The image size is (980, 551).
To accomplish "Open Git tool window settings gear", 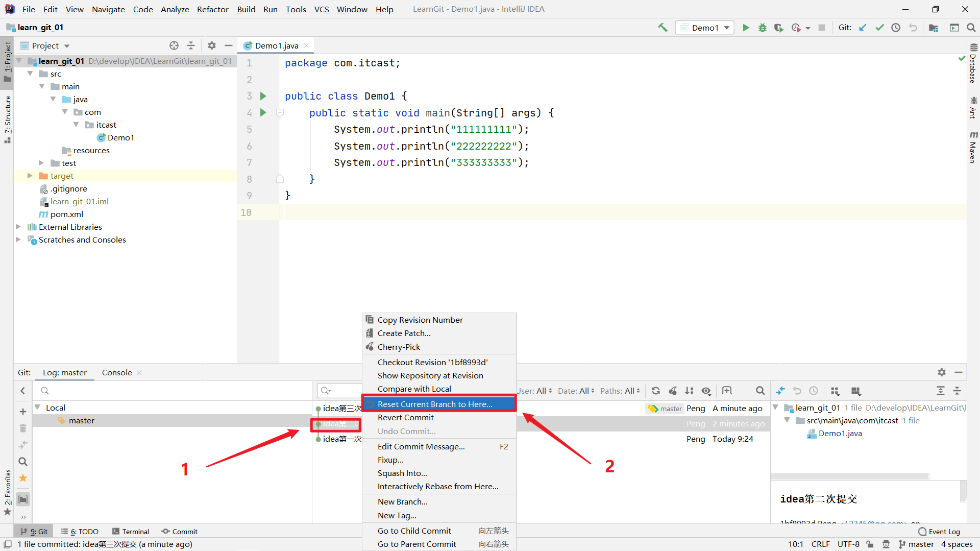I will coord(942,372).
